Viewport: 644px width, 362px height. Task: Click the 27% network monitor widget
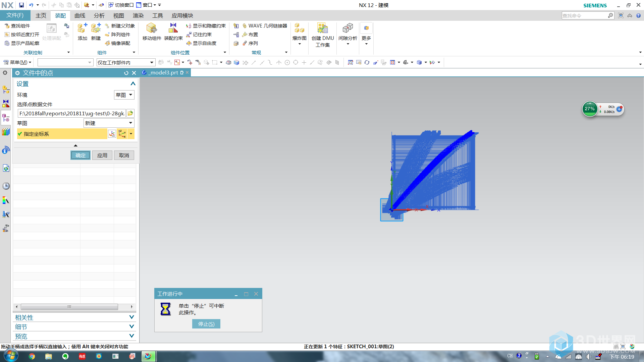589,109
